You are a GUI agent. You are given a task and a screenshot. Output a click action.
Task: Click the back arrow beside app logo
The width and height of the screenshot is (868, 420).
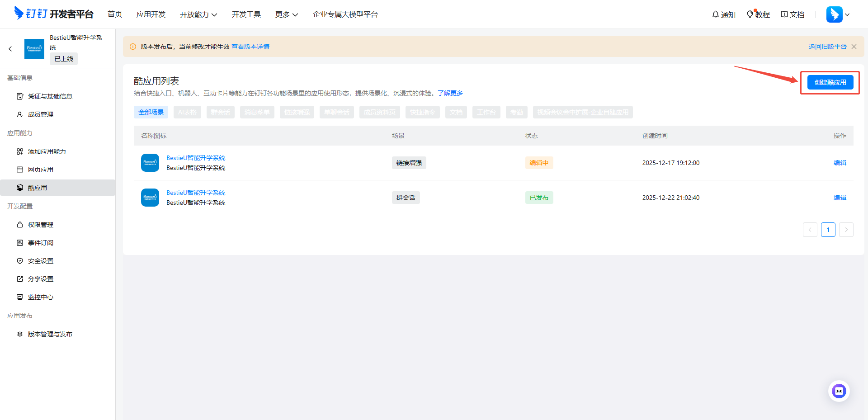click(10, 49)
